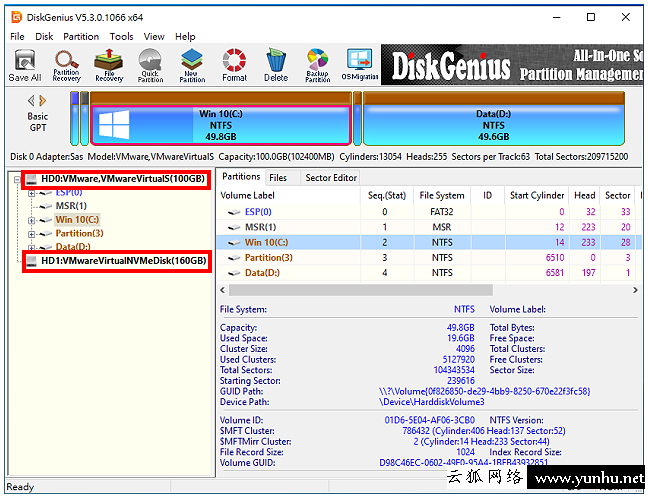The width and height of the screenshot is (648, 500).
Task: Select Partition(3) in the disk tree
Action: click(x=79, y=233)
